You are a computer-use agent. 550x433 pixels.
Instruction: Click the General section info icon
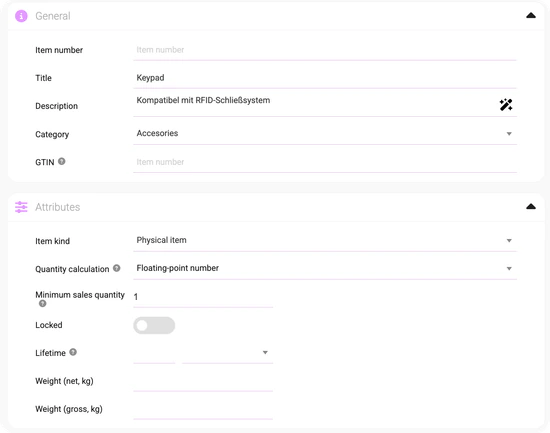point(21,16)
